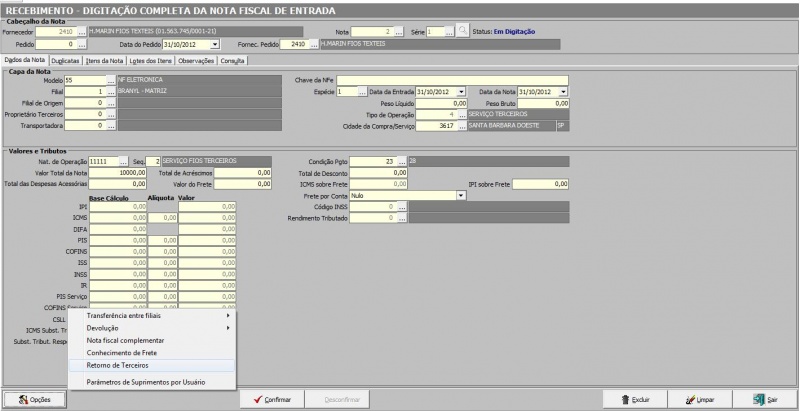800x411 pixels.
Task: Open the Data de Entrada date picker
Action: pos(463,91)
